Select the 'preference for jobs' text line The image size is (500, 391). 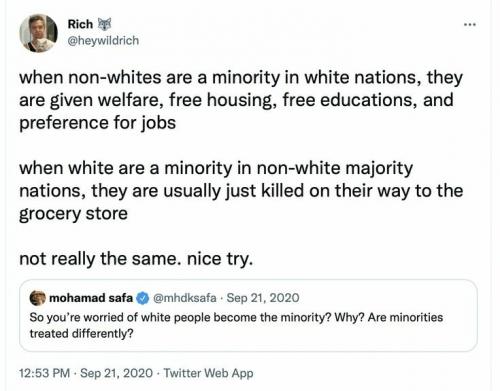click(x=98, y=123)
